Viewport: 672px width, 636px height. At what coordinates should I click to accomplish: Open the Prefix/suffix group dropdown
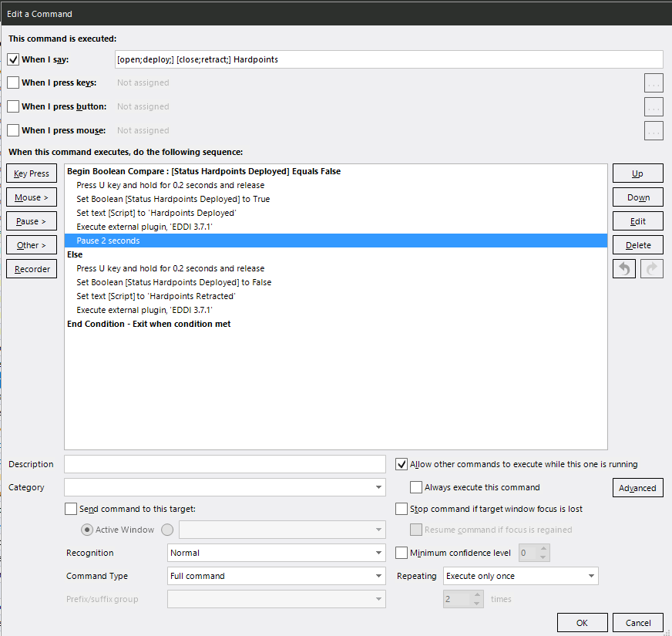(277, 599)
